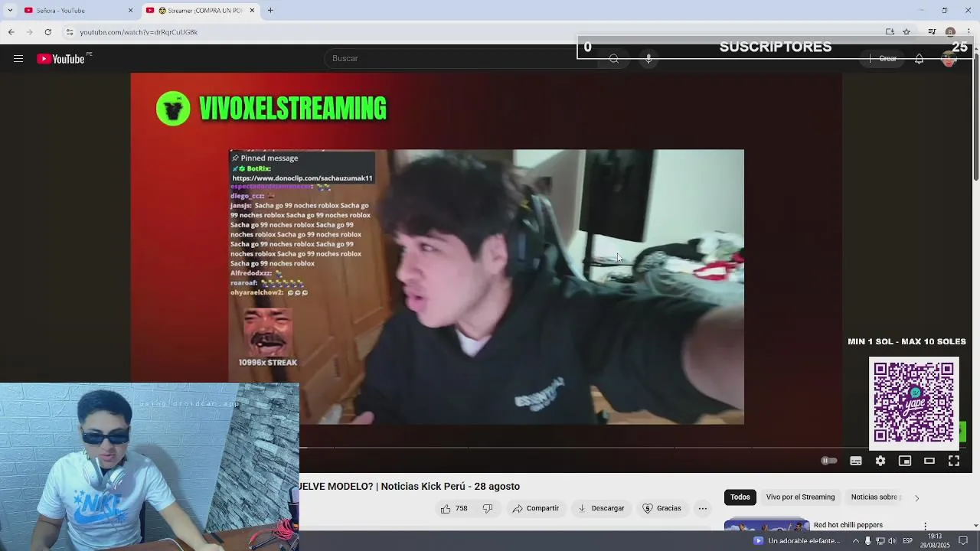
Task: Reload the page
Action: [47, 32]
